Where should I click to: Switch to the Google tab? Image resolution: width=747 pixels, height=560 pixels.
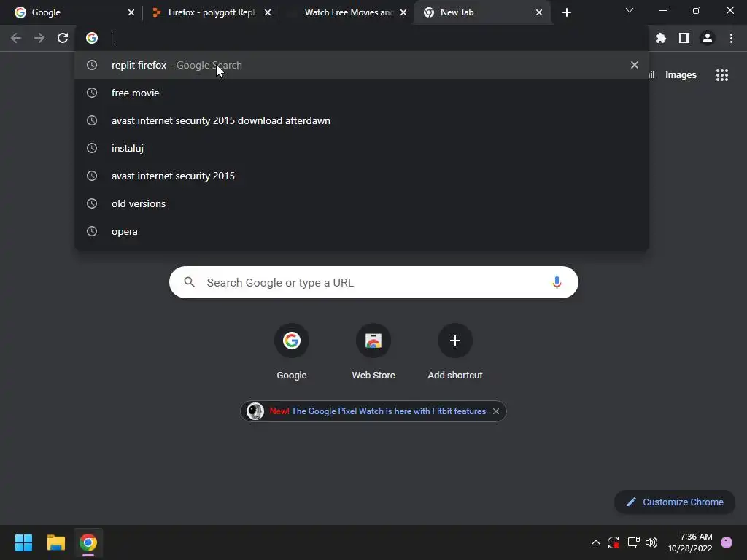coord(71,12)
